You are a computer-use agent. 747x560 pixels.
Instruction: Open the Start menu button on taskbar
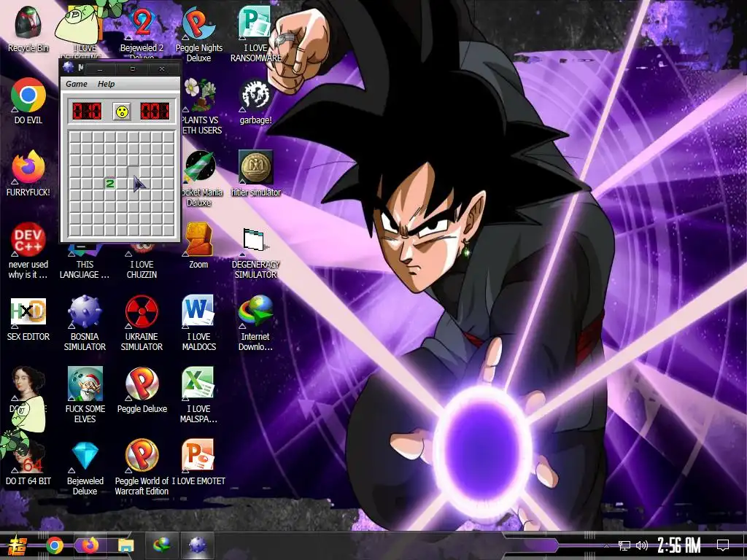point(18,545)
